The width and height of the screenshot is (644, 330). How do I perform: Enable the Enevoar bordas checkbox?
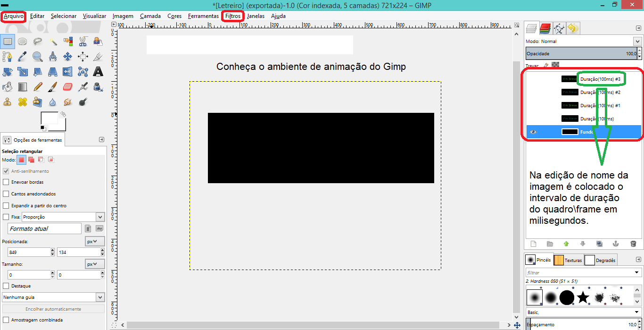(x=6, y=182)
